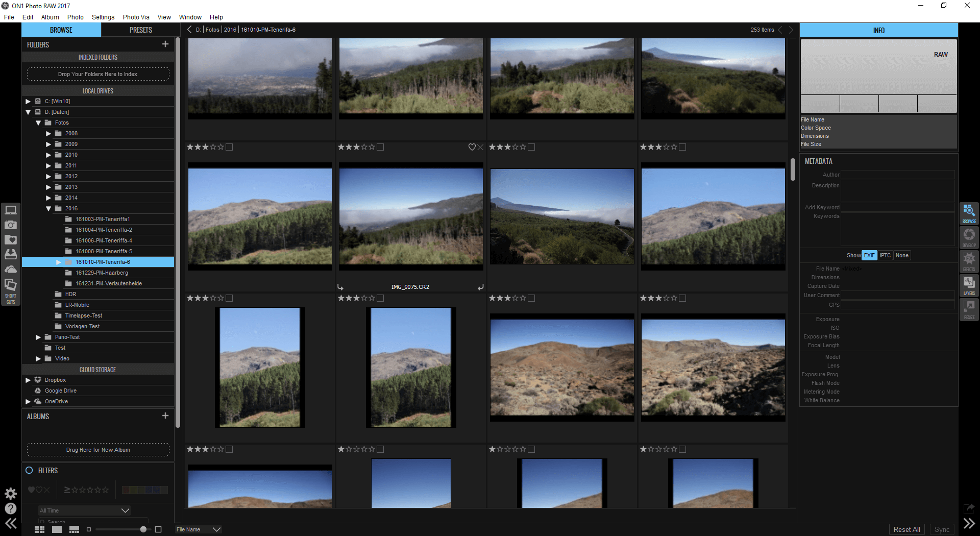Open folder 161229-PM-Haarberg

102,273
